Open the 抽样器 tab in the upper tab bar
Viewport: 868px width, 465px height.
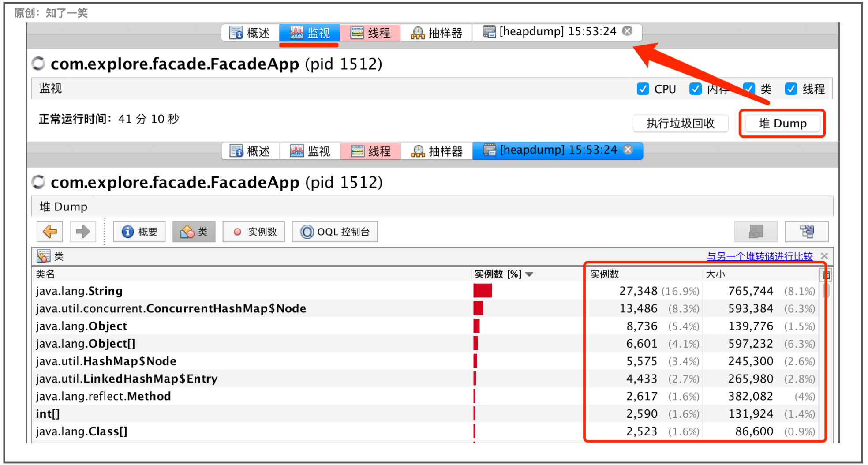(436, 33)
